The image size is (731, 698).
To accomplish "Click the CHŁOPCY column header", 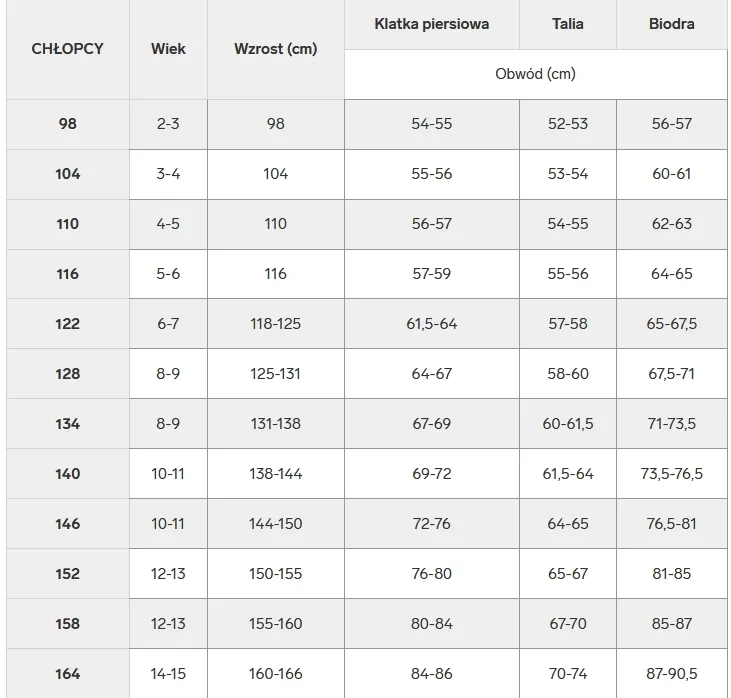I will [x=67, y=48].
